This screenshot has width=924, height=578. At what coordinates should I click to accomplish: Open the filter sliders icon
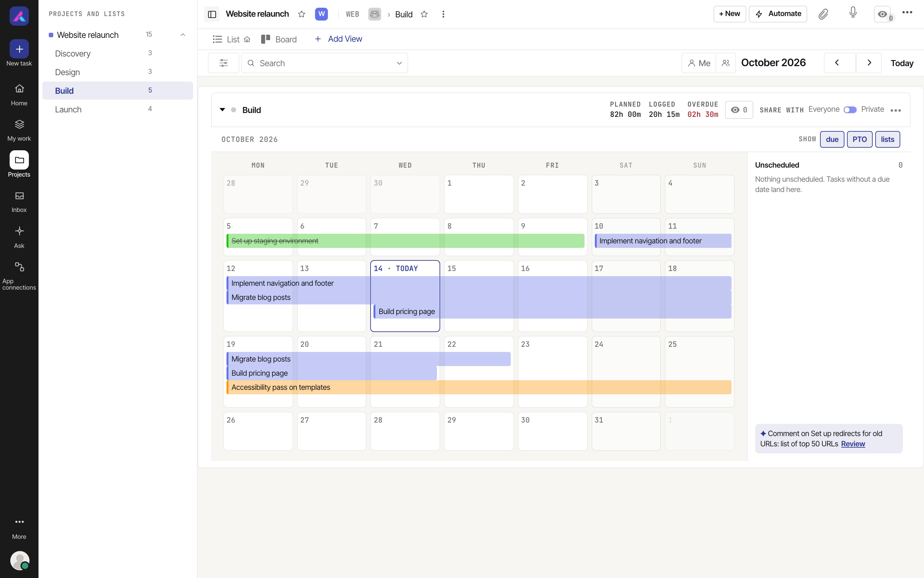pyautogui.click(x=223, y=63)
